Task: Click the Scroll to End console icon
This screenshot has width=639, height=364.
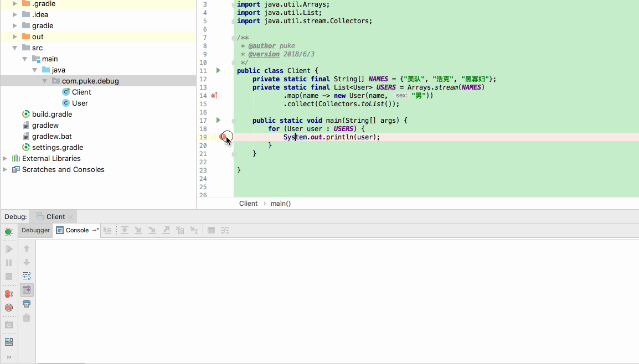Action: click(26, 289)
